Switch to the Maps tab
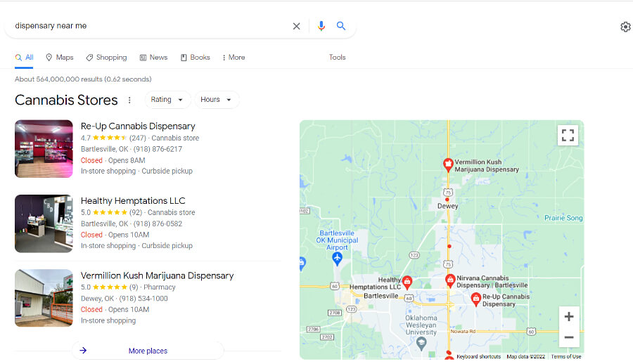633x364 pixels. (x=59, y=58)
